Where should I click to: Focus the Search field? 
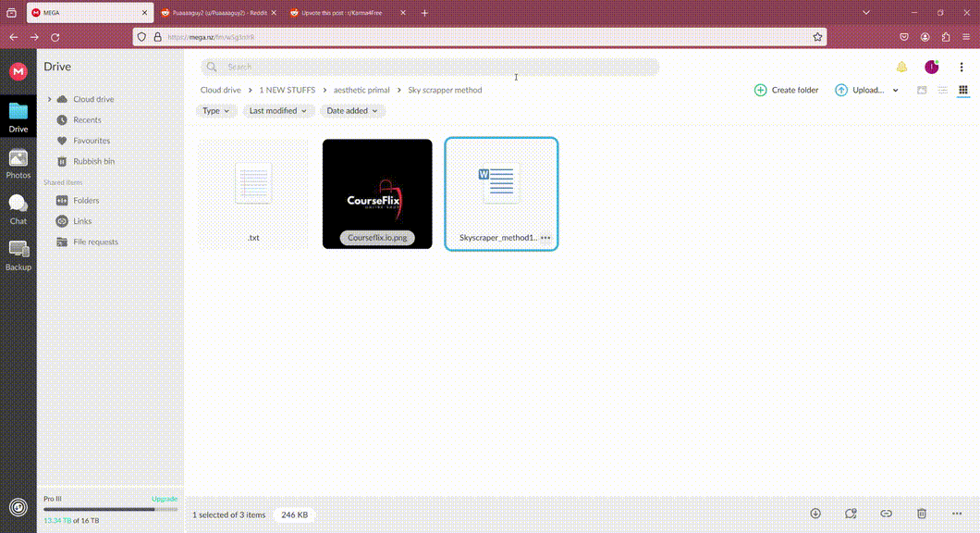[430, 67]
